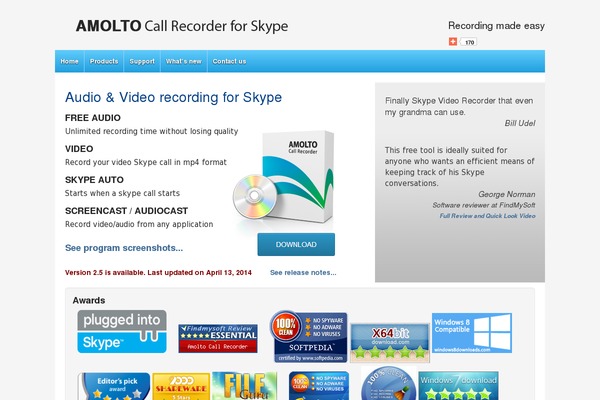Click the AMOLTO software box image
600x400 pixels.
click(284, 178)
